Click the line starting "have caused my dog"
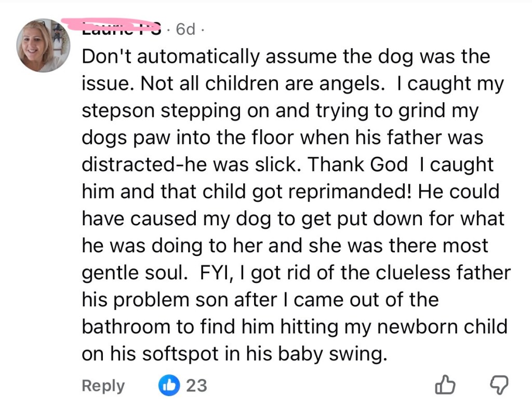This screenshot has width=532, height=406. point(293,219)
